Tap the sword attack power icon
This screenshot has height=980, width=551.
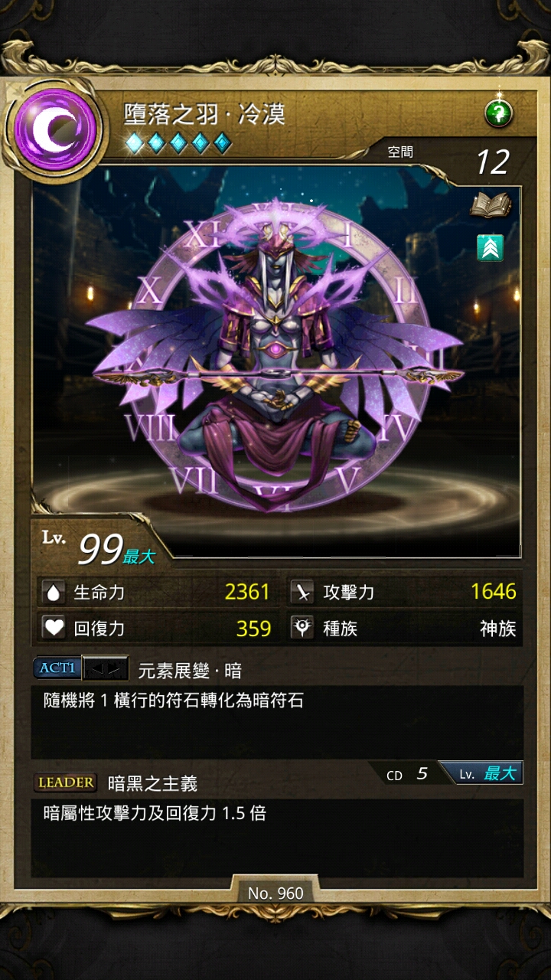(304, 592)
